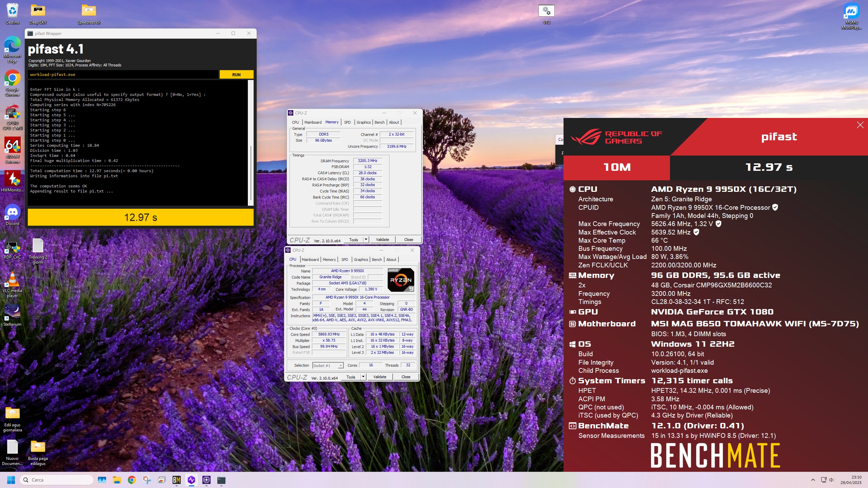Open the Cestino recycle bin icon

tap(13, 14)
